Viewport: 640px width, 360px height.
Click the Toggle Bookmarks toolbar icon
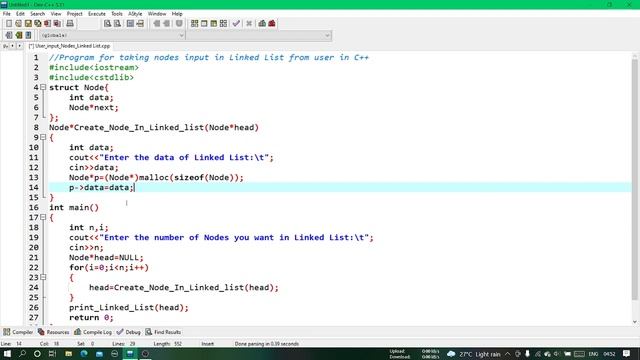(18, 35)
